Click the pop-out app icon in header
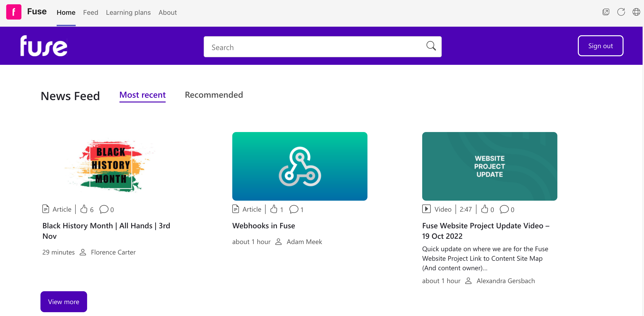Screen dimensions: 644x316 point(605,12)
